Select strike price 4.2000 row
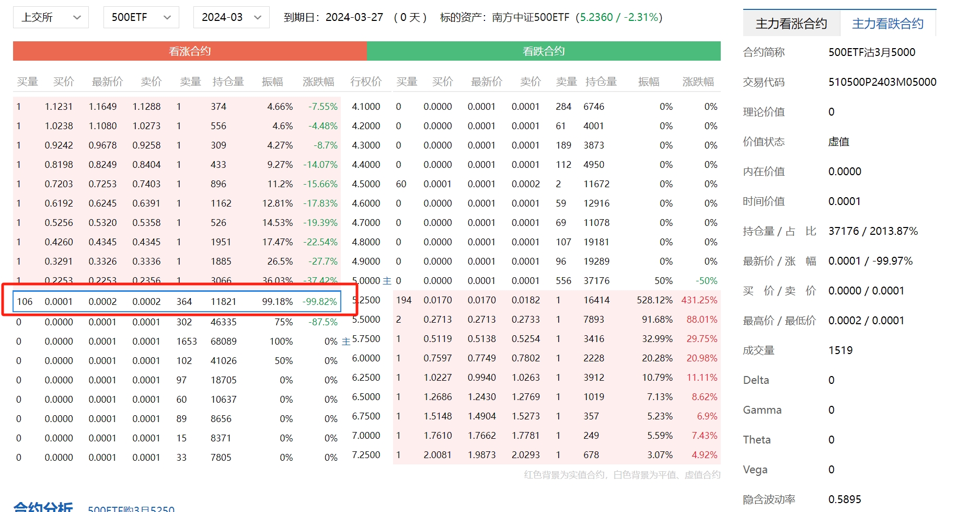Viewport: 980px width, 512px height. (366, 126)
